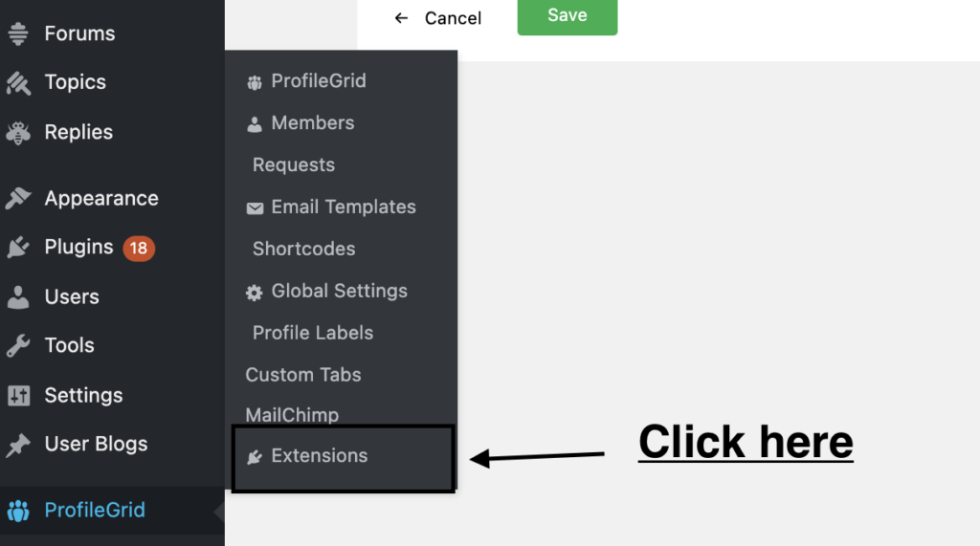This screenshot has height=546, width=980.
Task: Click the Settings sliders icon
Action: (17, 396)
